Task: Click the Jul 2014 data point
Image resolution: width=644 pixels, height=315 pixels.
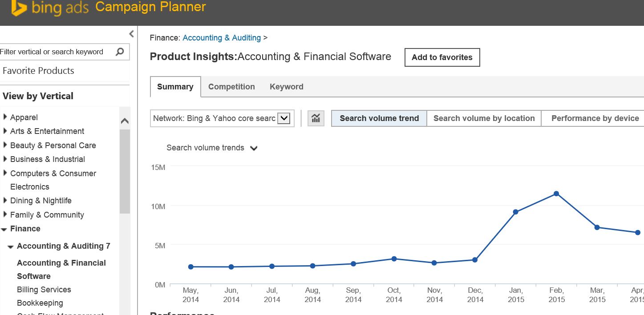Action: click(272, 267)
